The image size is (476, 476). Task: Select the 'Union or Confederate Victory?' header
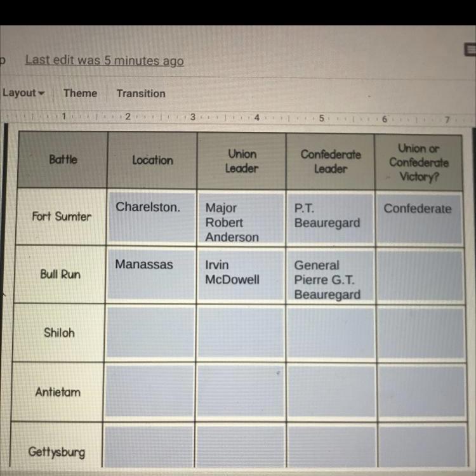[419, 162]
